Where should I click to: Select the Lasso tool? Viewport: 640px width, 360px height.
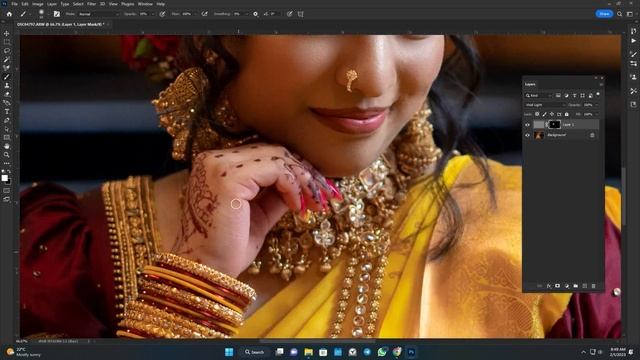coord(7,51)
